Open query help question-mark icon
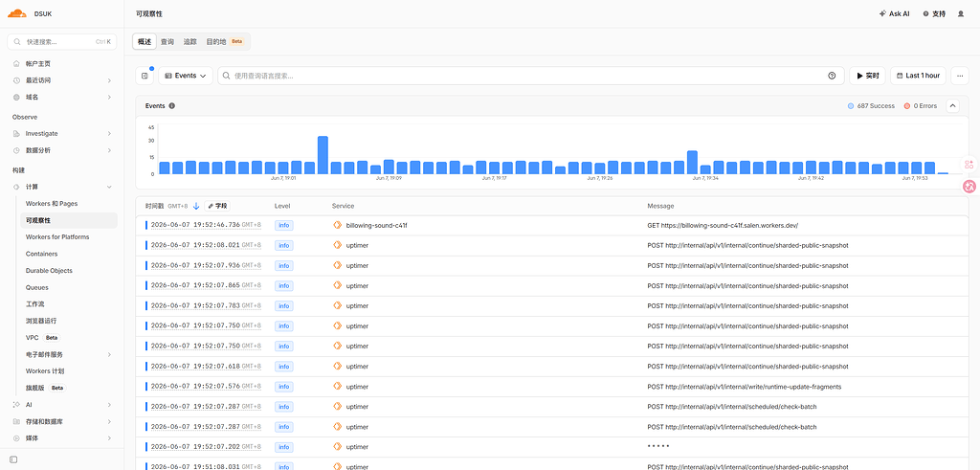 click(x=832, y=76)
